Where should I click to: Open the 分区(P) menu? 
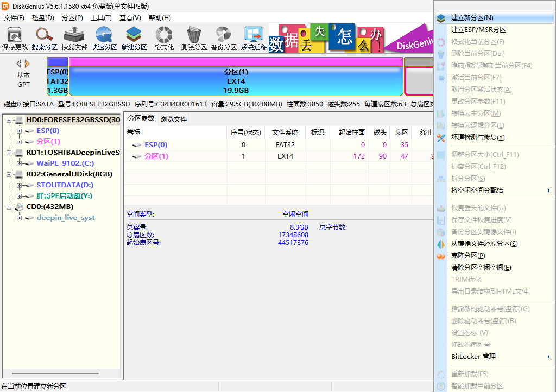(72, 18)
